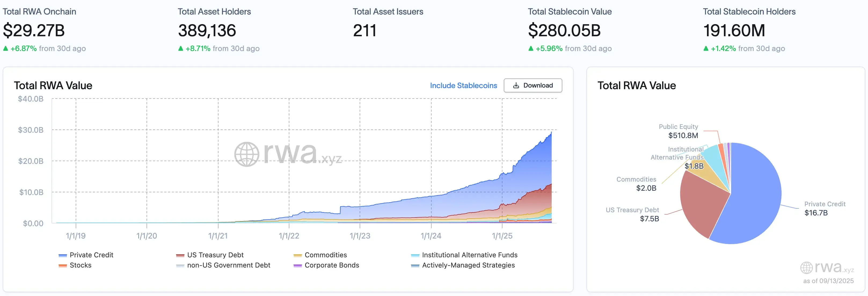Toggle Institutional Alternative Funds legend entry
This screenshot has width=868, height=296.
click(x=469, y=255)
